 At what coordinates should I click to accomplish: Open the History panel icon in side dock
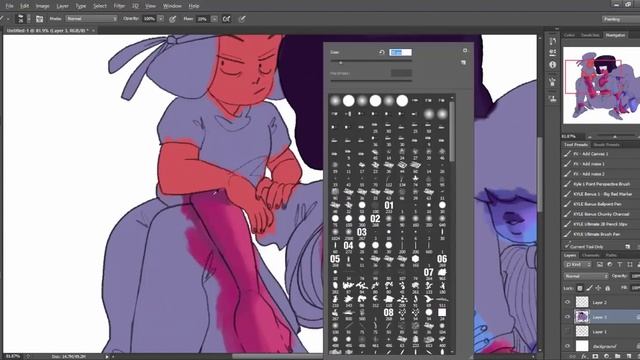click(x=553, y=42)
